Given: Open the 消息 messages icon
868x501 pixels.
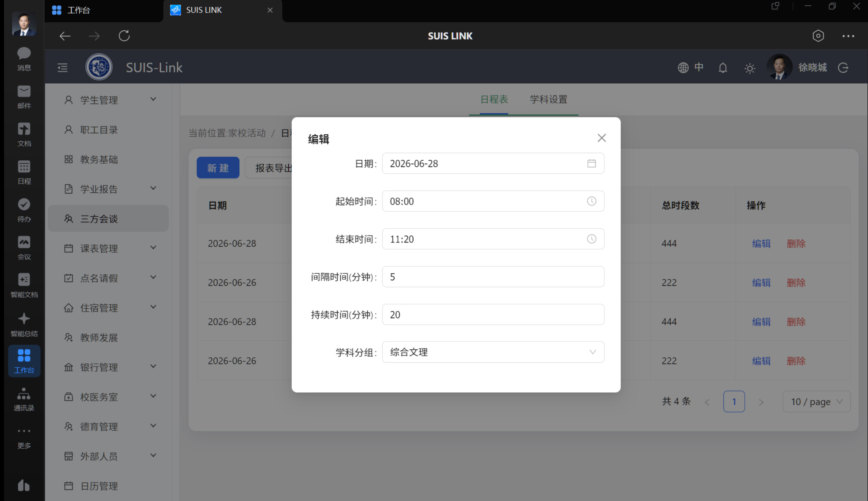Looking at the screenshot, I should [24, 59].
